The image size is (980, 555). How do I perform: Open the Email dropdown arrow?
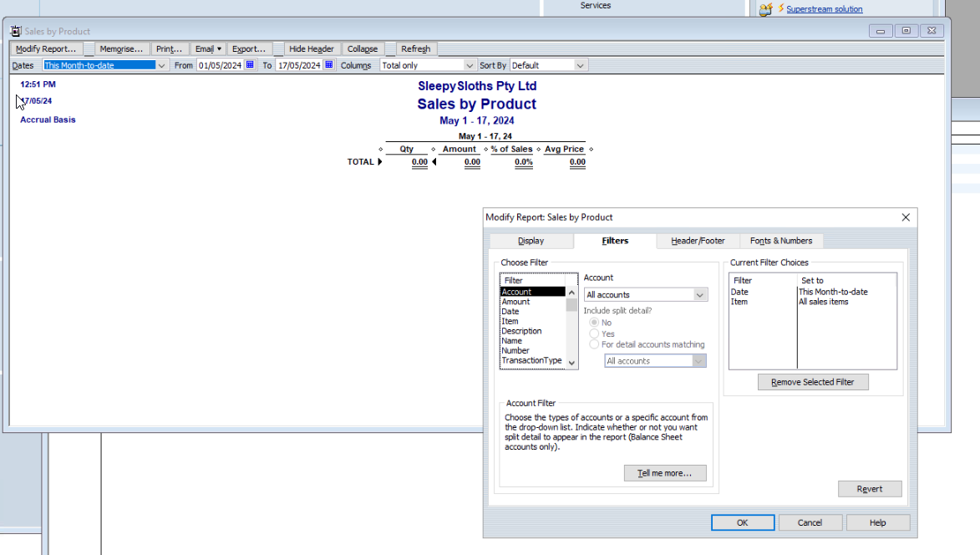tap(219, 48)
